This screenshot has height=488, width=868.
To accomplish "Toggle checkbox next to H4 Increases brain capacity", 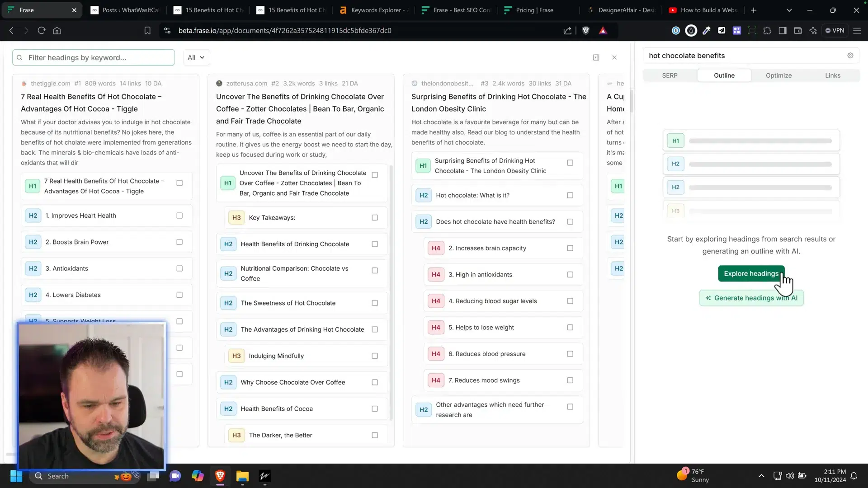I will 570,248.
